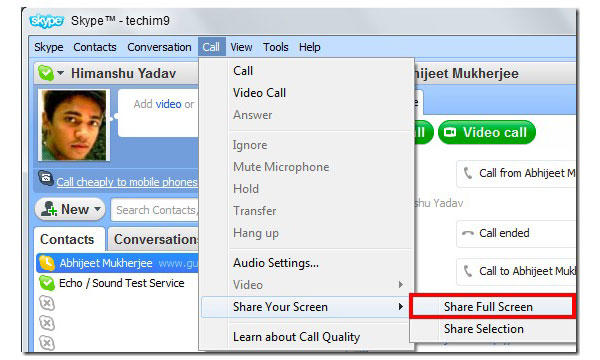Screen dimensions: 600x360
Task: Click Share Your Screen menu item
Action: [306, 307]
